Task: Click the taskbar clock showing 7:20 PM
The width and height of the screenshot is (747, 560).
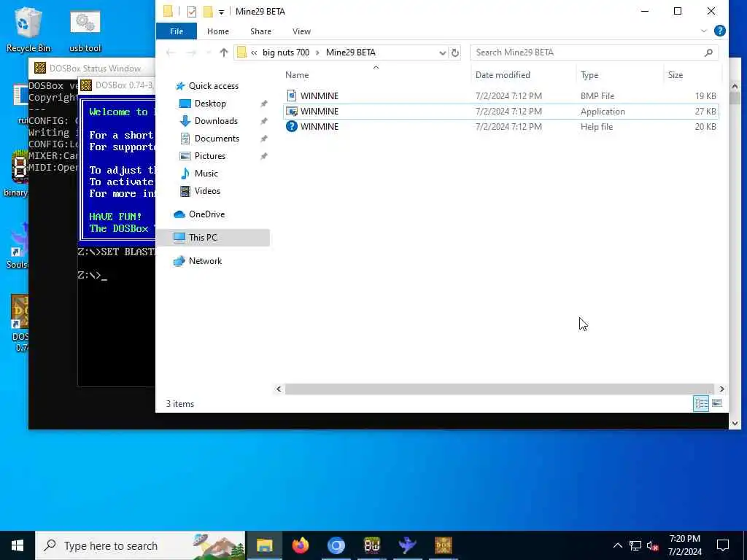Action: [x=684, y=545]
